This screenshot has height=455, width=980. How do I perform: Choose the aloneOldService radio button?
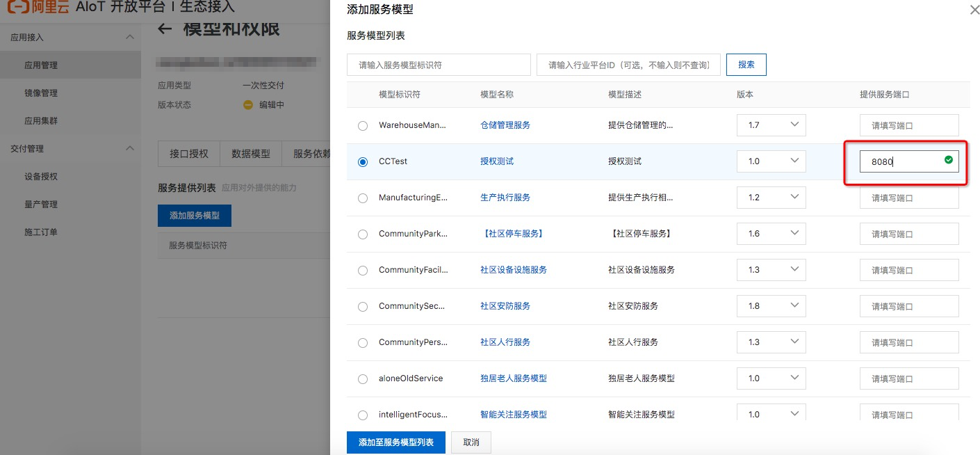pos(363,379)
